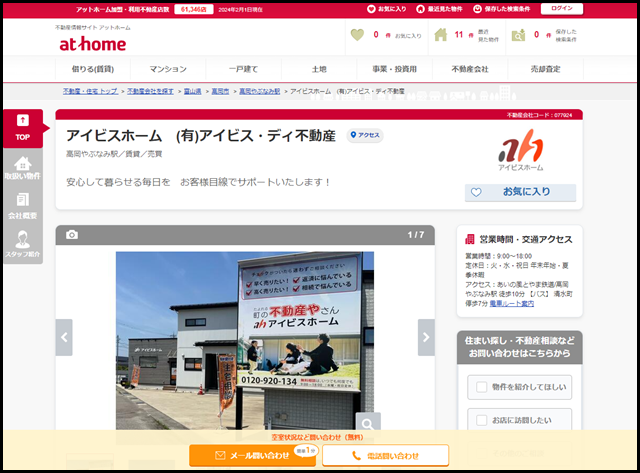Open マンション menu

[168, 69]
